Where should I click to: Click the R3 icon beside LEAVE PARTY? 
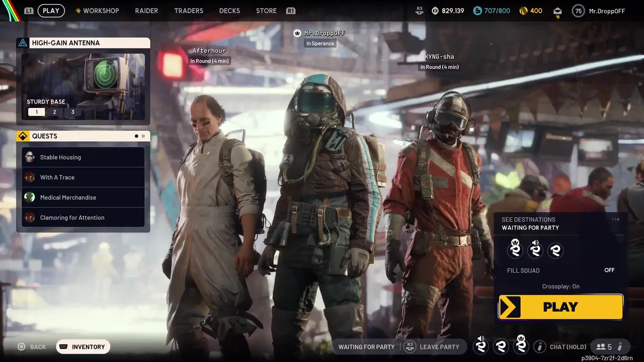410,347
